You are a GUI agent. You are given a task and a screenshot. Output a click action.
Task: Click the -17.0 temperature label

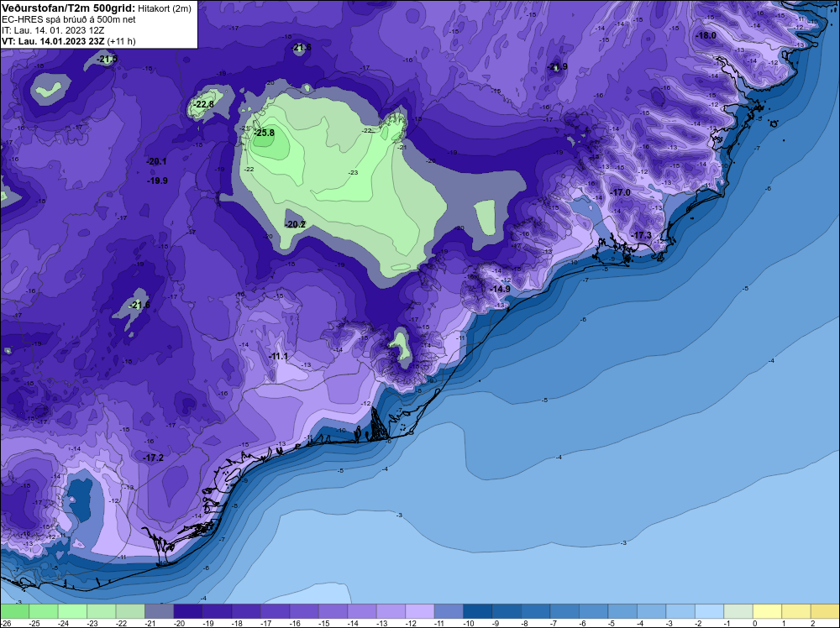tap(621, 193)
